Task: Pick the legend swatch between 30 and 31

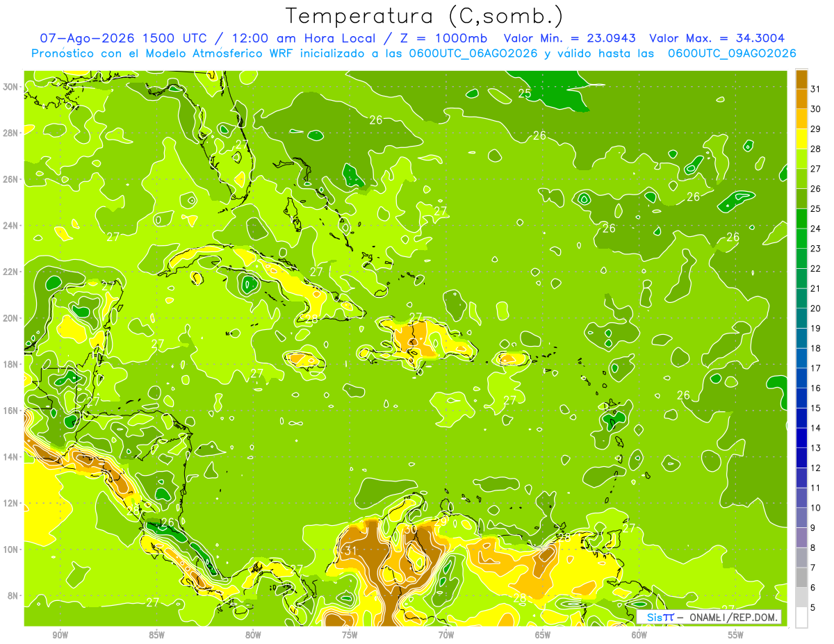Action: click(801, 99)
